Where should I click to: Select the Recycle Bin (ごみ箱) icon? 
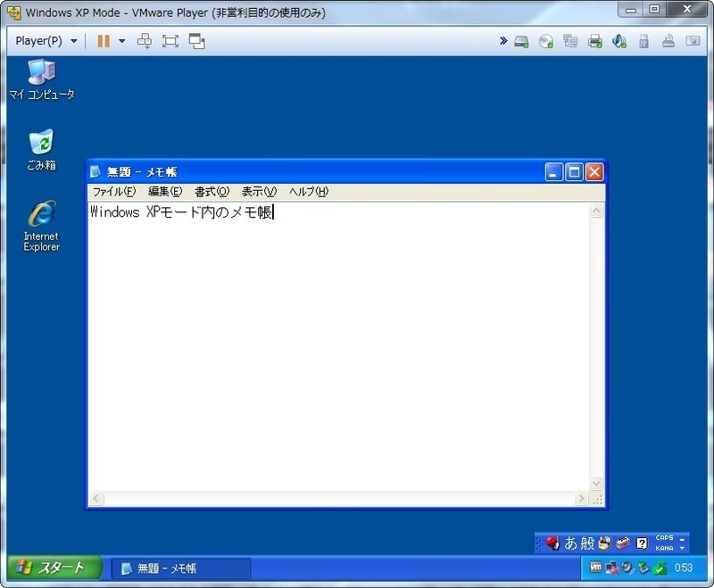[x=41, y=150]
